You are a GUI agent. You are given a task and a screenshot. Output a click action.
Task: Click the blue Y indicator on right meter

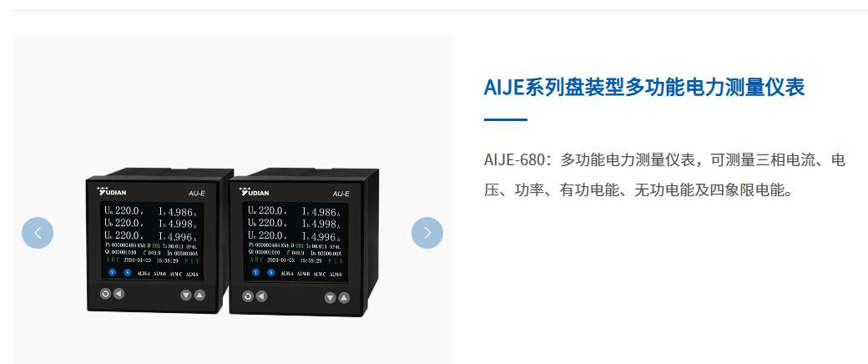pos(255,272)
